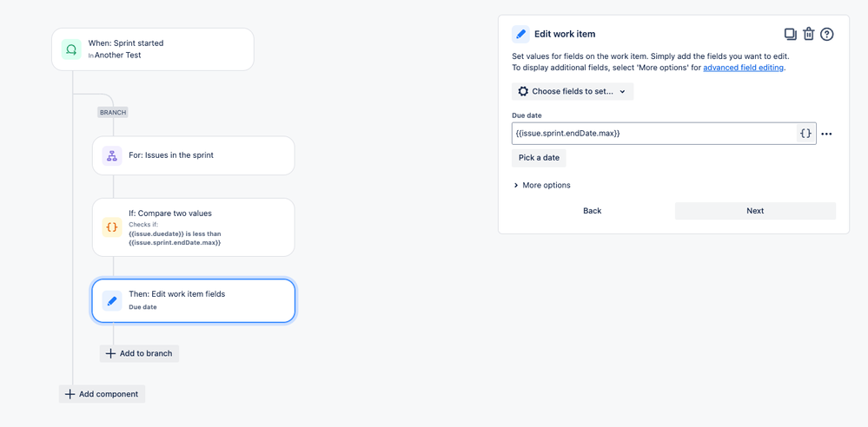Select the If: Compare two values step

point(193,227)
